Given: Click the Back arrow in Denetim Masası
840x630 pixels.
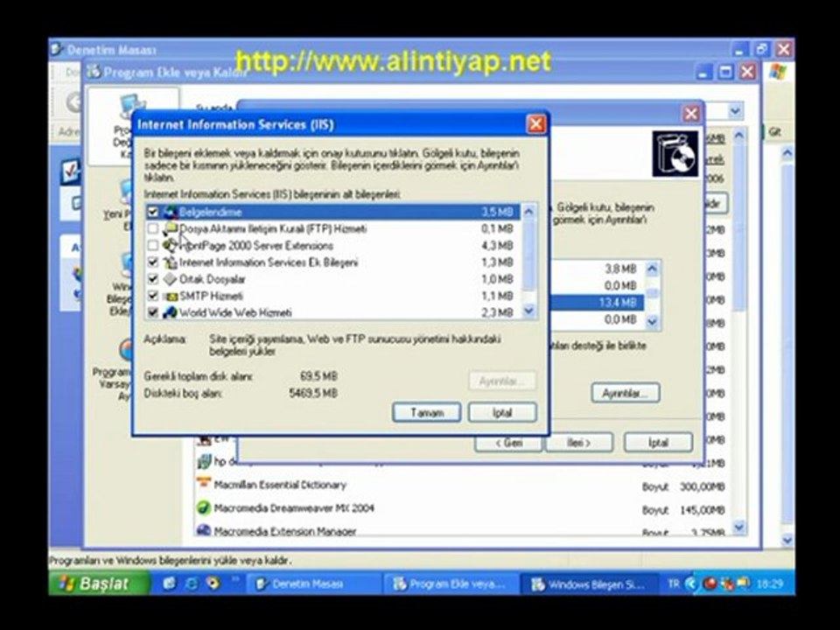Looking at the screenshot, I should [73, 101].
